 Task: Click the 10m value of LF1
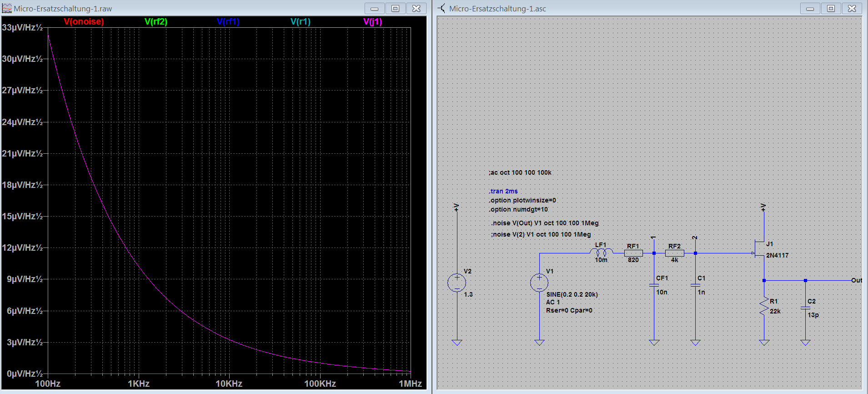601,260
